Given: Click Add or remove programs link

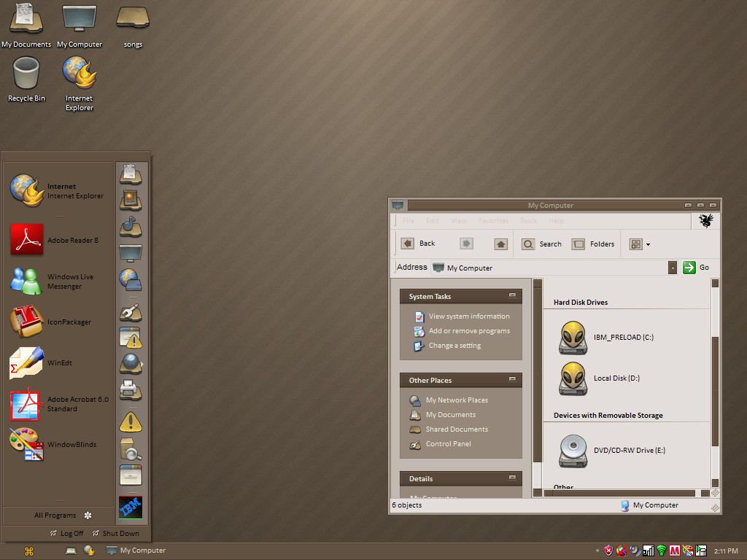Looking at the screenshot, I should click(x=462, y=331).
